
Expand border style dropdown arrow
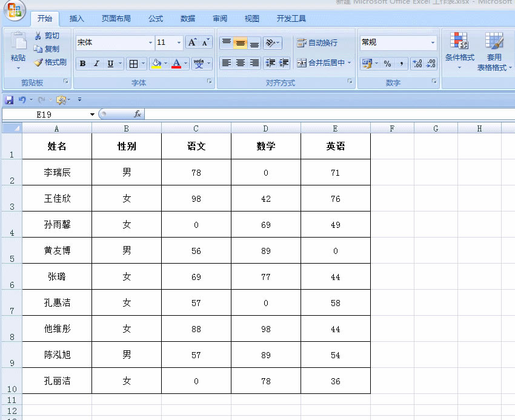pyautogui.click(x=143, y=64)
